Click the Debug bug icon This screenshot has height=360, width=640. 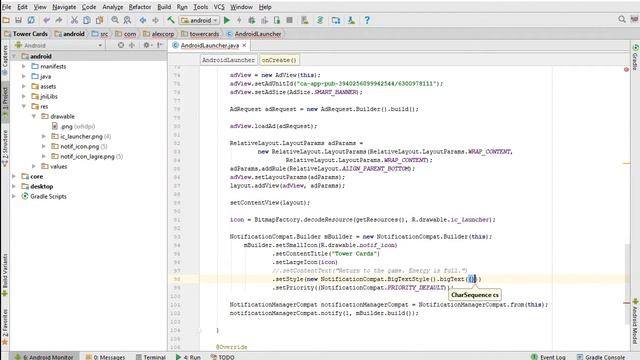tap(252, 20)
